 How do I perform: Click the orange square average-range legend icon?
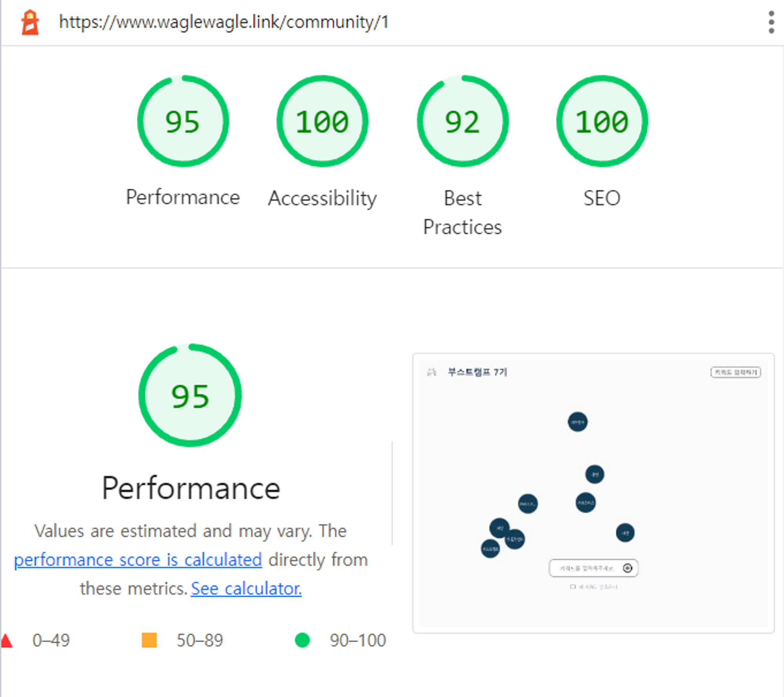(x=149, y=640)
